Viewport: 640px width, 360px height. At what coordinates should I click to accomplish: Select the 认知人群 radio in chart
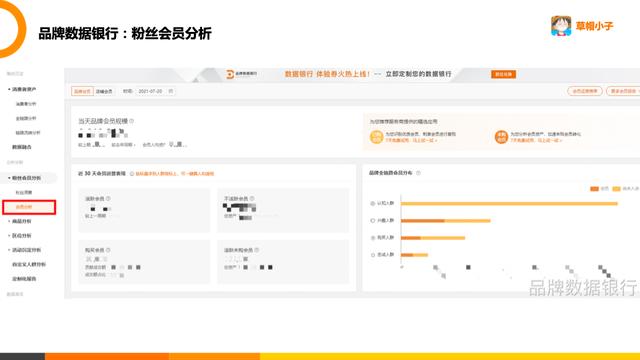(x=372, y=203)
